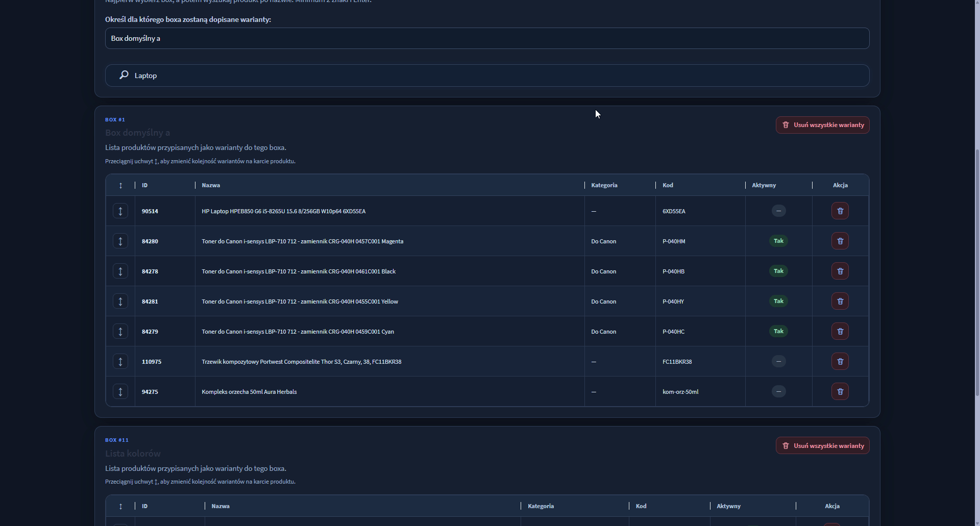Click the 'Tak' badge for Yellow toner
Image resolution: width=980 pixels, height=526 pixels.
(778, 301)
